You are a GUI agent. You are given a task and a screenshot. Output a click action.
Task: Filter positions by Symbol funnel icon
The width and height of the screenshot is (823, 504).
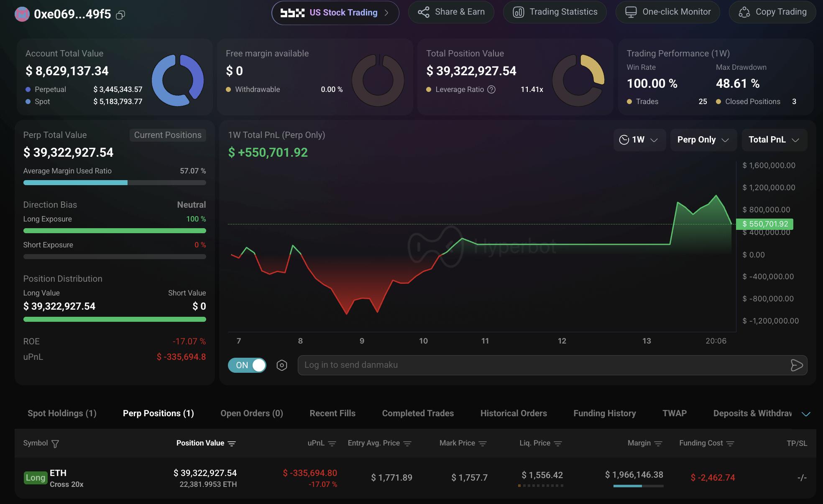coord(55,443)
